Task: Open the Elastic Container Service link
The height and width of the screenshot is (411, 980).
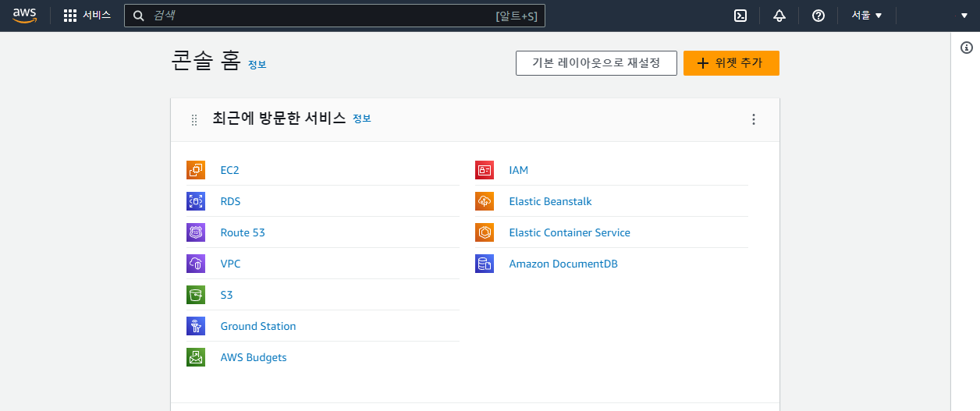Action: pyautogui.click(x=570, y=232)
